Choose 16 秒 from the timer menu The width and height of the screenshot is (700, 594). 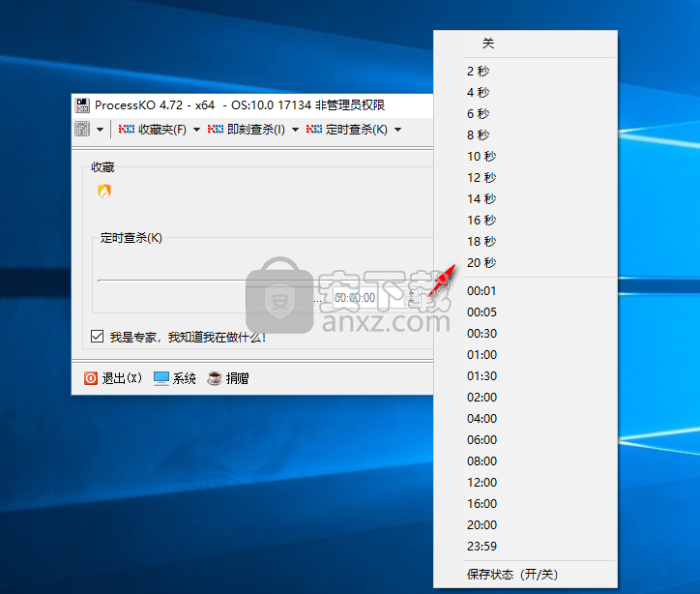coord(525,221)
